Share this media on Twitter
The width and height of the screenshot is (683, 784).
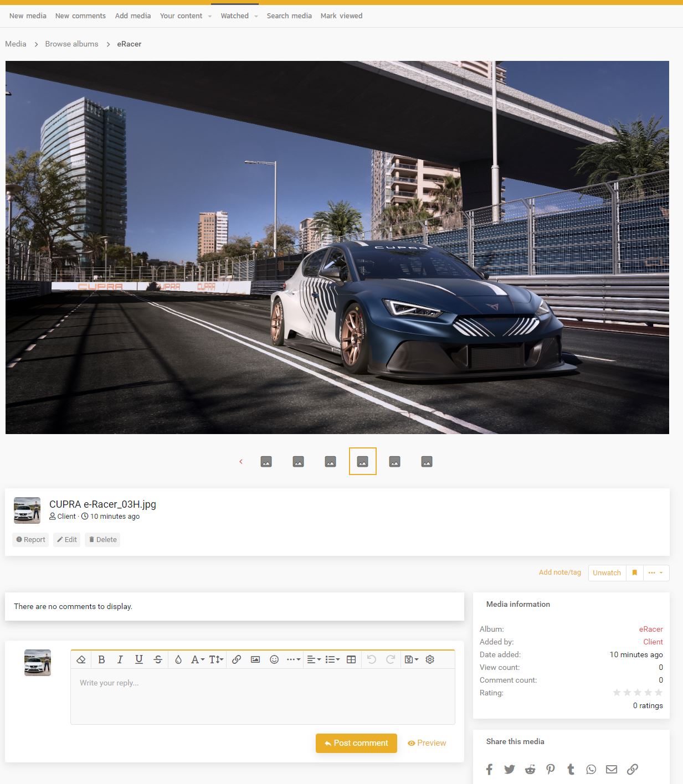(x=510, y=769)
